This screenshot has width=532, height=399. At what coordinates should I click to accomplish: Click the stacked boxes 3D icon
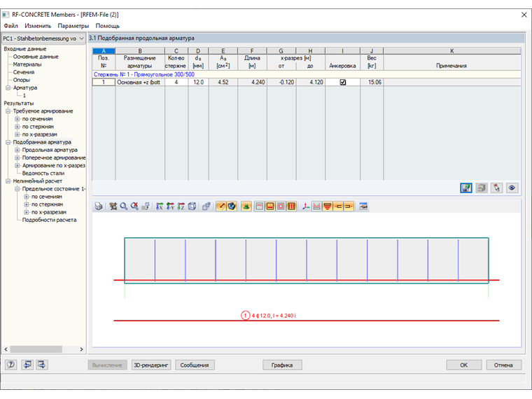tap(206, 206)
